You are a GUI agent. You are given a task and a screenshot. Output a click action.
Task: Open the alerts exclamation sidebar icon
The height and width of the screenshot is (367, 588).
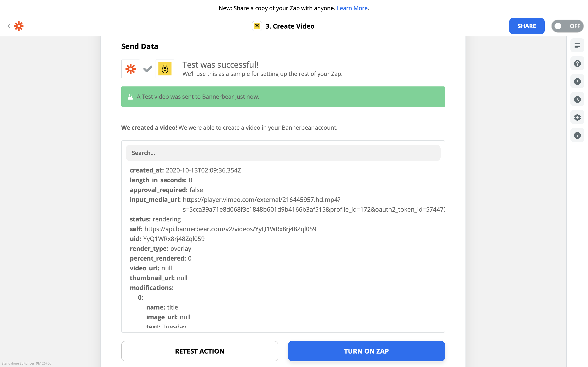tap(577, 82)
